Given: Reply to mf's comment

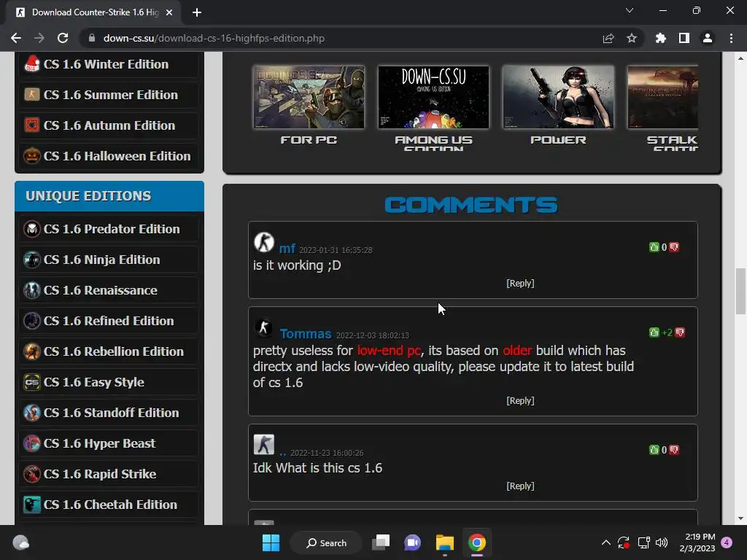Looking at the screenshot, I should click(520, 284).
